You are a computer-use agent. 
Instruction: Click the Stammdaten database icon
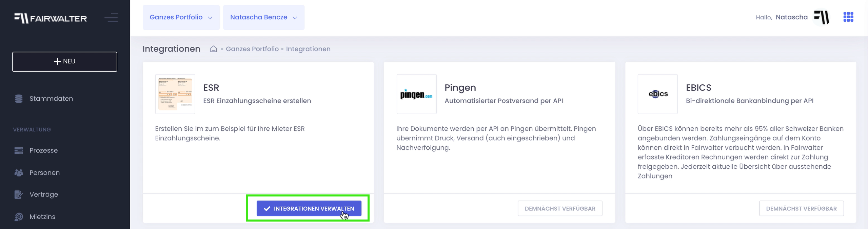pyautogui.click(x=19, y=99)
